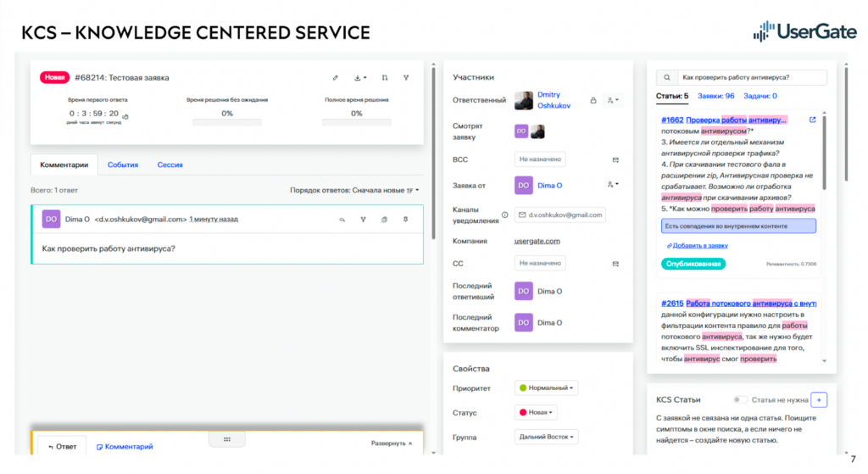Click the info icon beside Каналы уведомления
The height and width of the screenshot is (474, 868).
point(505,215)
